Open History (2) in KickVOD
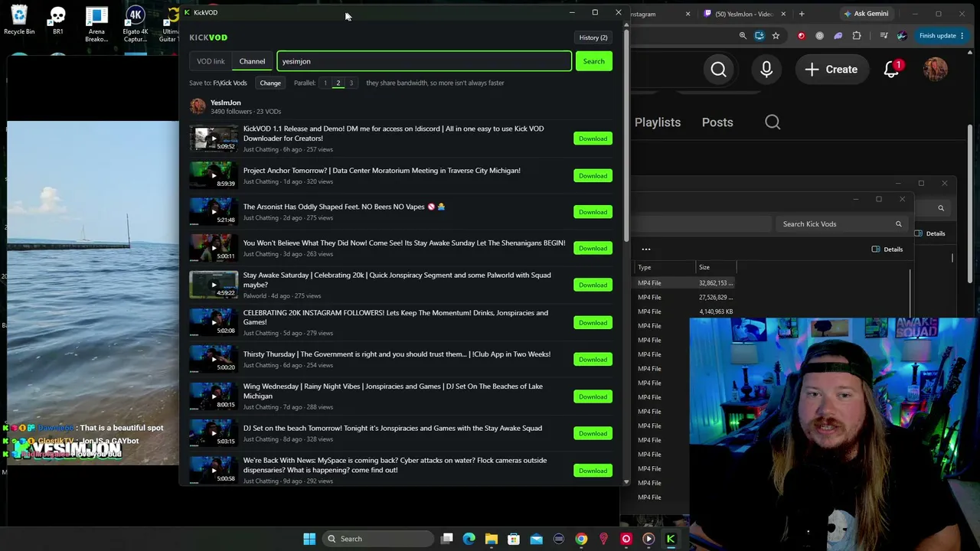 593,37
